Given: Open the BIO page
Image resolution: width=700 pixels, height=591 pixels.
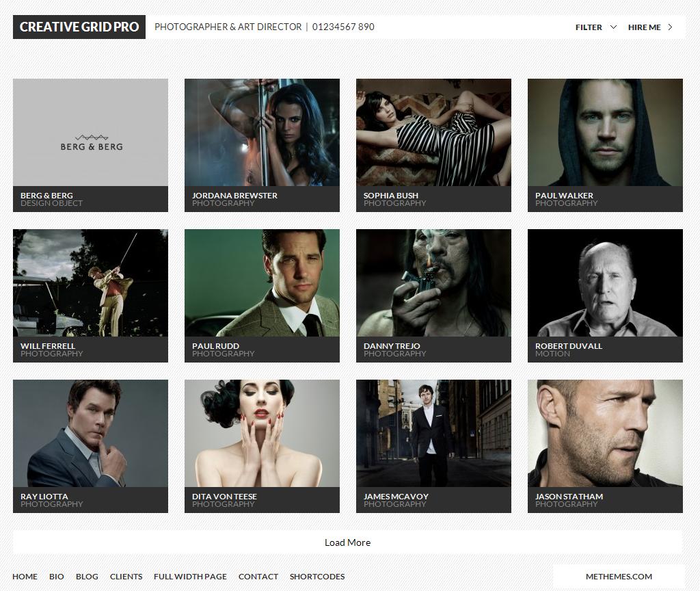Looking at the screenshot, I should click(57, 577).
